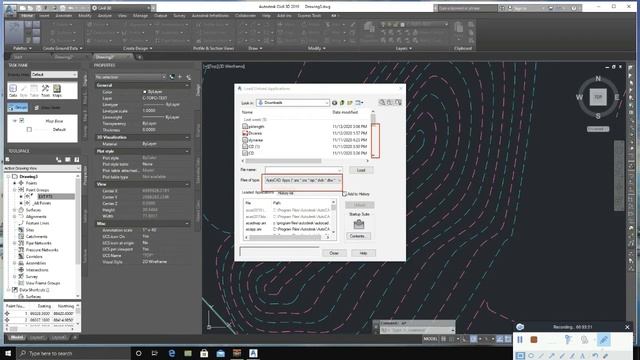Viewport: 640px width, 360px height.
Task: Expand the Pipe Networks tree node
Action: coord(15,243)
